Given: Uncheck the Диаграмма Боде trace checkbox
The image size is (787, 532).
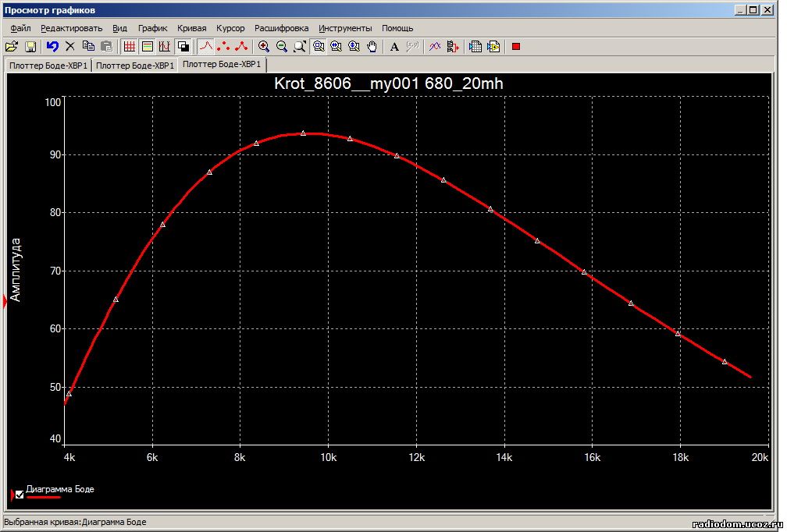Looking at the screenshot, I should 20,495.
